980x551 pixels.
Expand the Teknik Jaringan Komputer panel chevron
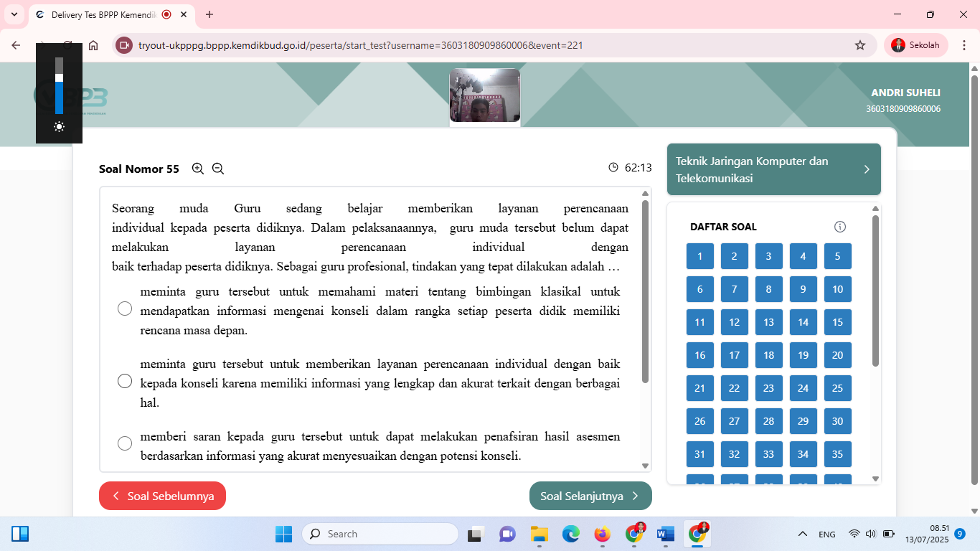(867, 169)
